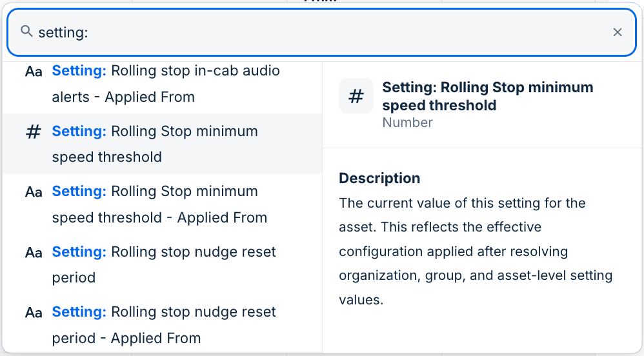Select the "Rolling stop nudge reset period" result

[164, 264]
